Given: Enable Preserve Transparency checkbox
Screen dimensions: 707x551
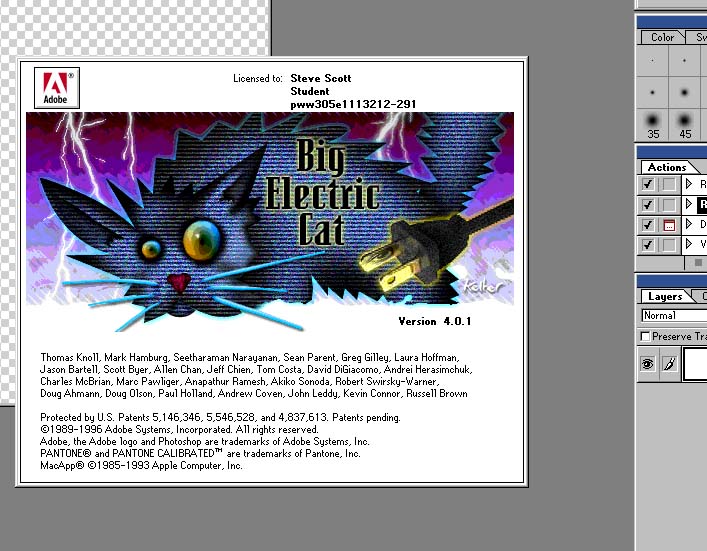Looking at the screenshot, I should [646, 336].
